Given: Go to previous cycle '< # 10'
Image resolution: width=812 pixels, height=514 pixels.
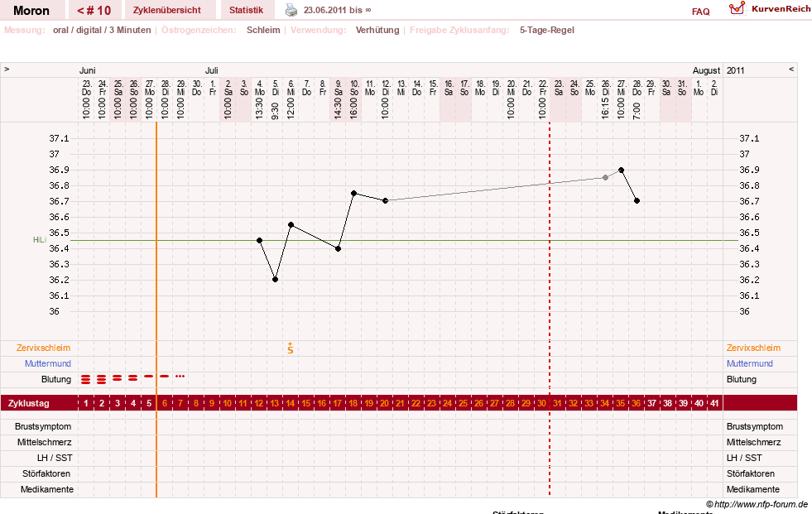Looking at the screenshot, I should (94, 11).
